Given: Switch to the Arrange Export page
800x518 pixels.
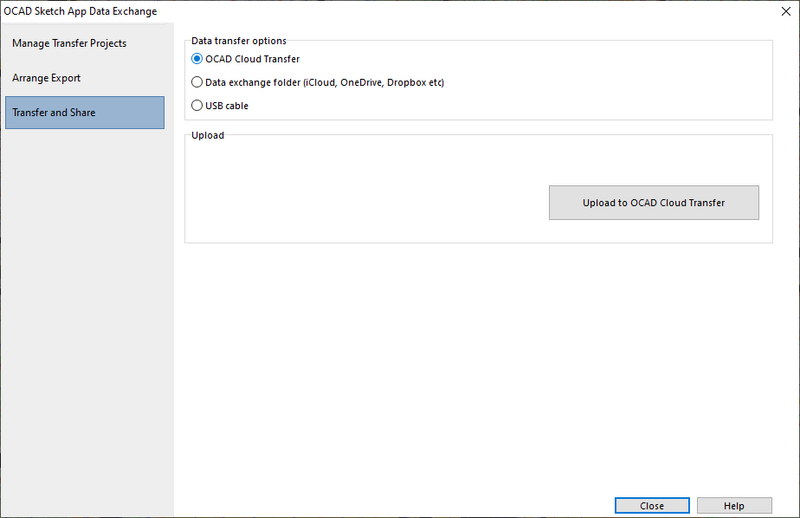Looking at the screenshot, I should [85, 78].
